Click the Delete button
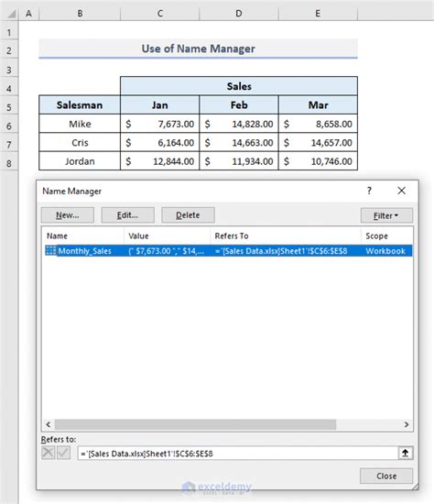Image resolution: width=434 pixels, height=504 pixels. (188, 215)
